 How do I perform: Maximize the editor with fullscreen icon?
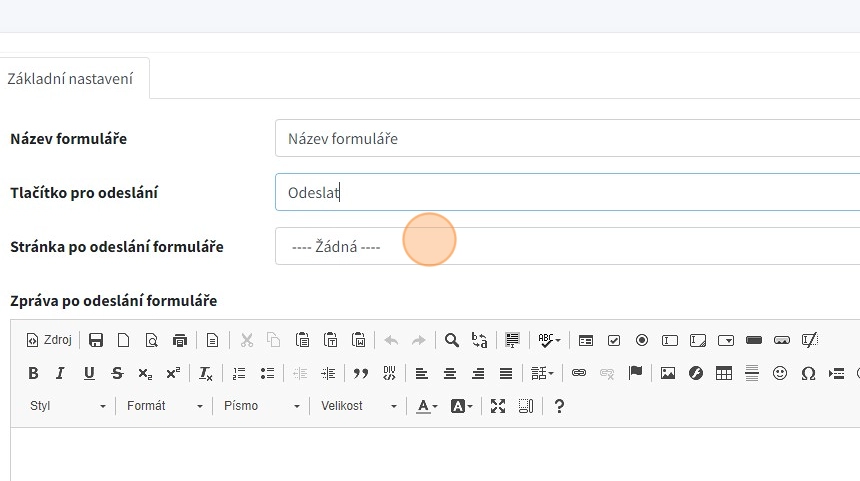coord(498,406)
